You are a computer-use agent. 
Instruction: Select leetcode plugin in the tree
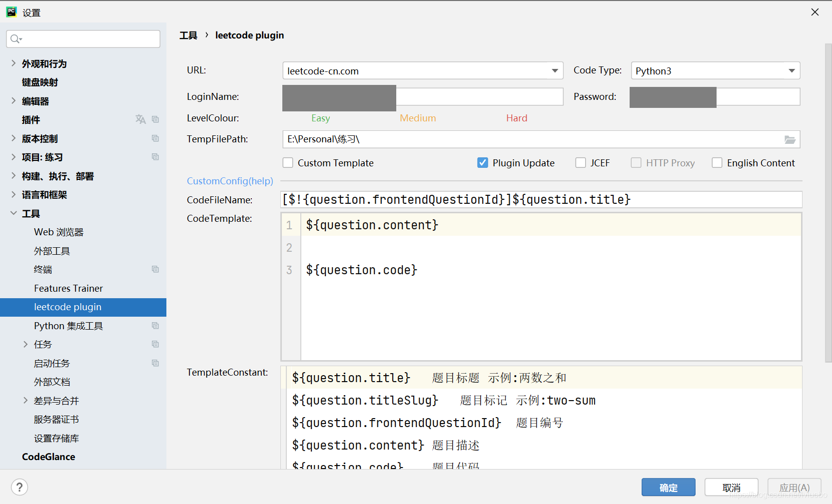click(x=83, y=307)
